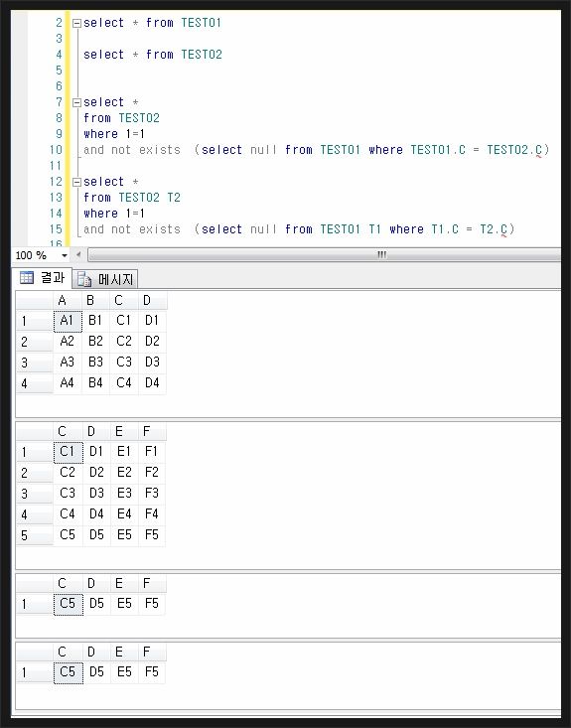Select row 5 header in second result grid

tap(35, 535)
